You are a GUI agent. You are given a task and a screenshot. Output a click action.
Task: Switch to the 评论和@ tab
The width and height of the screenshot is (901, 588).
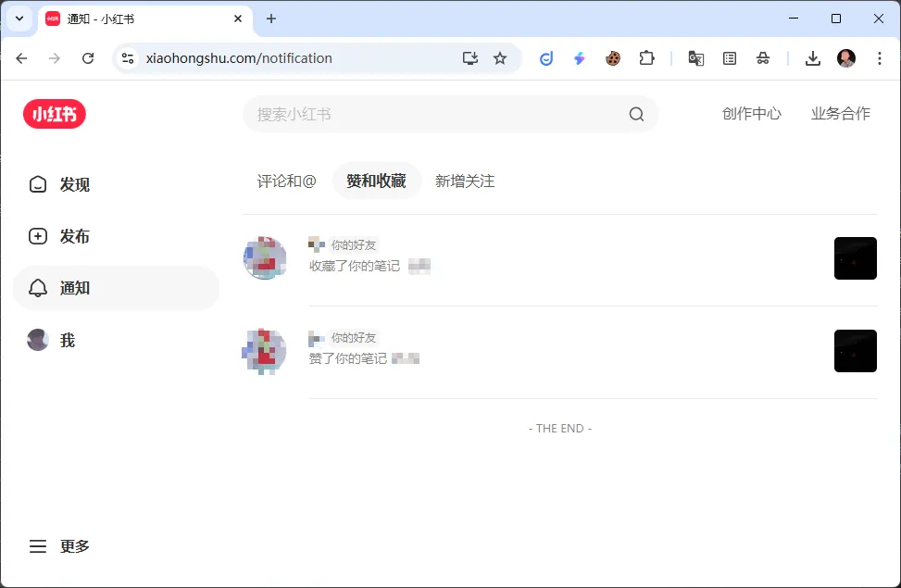pos(286,181)
